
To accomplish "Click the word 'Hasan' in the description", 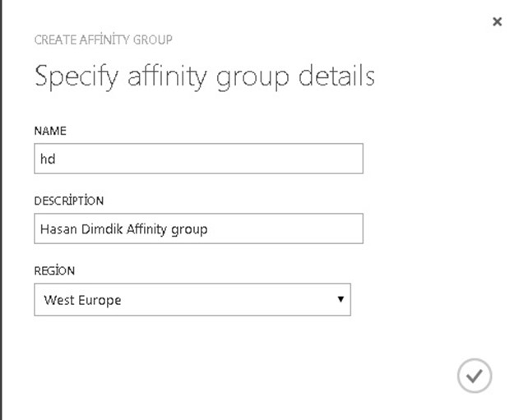I will click(x=58, y=229).
